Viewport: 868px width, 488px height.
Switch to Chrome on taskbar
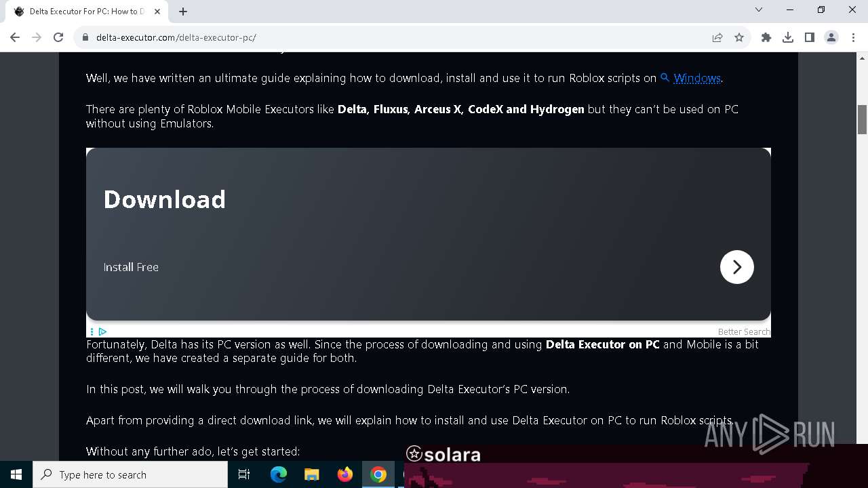click(x=378, y=474)
